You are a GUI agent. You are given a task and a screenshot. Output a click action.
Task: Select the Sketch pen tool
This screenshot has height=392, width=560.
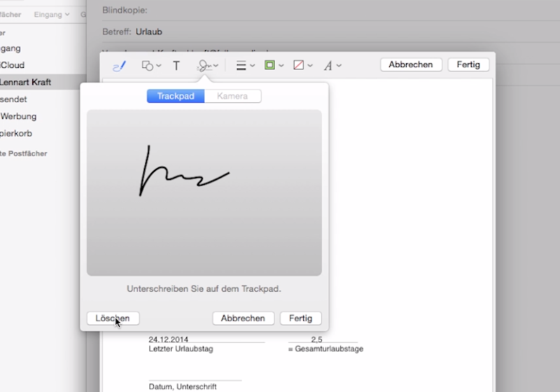click(119, 65)
